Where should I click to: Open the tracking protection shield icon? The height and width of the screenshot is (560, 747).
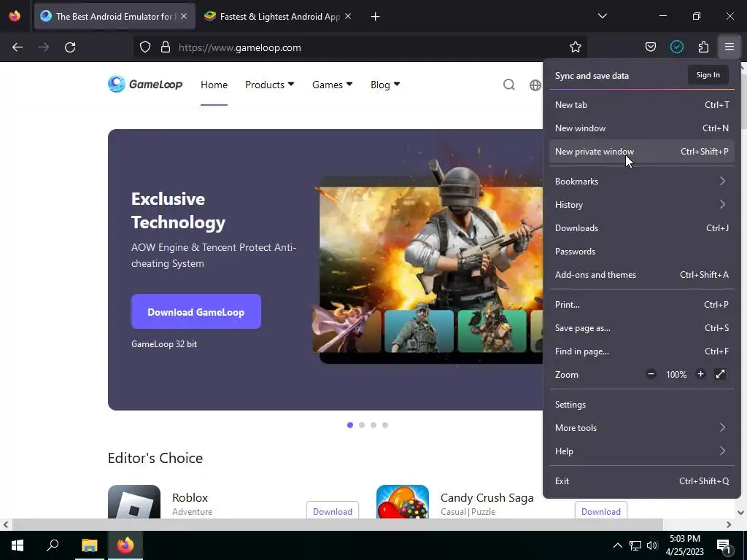click(x=145, y=47)
